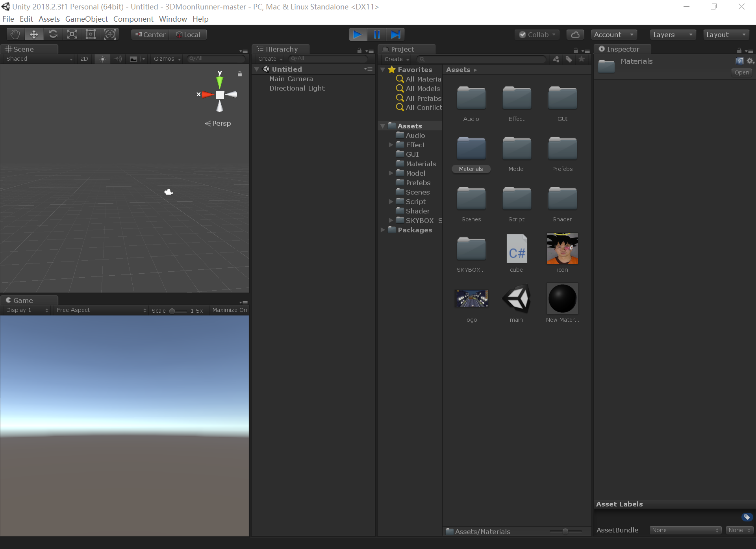This screenshot has width=756, height=549.
Task: Click Inspector settings gear icon
Action: [x=750, y=61]
